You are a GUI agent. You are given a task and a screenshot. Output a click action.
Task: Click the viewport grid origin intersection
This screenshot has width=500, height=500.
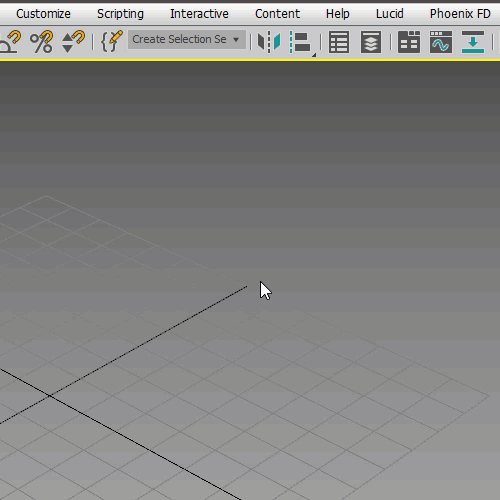(50, 396)
